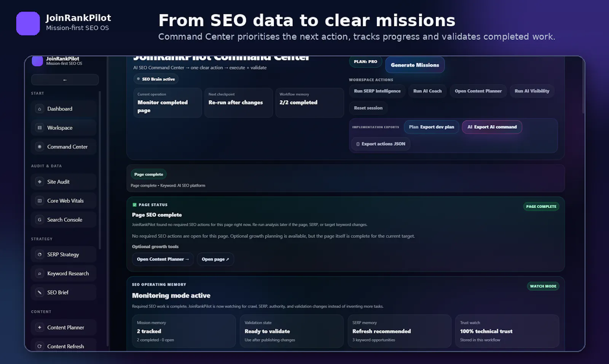Open Keyword Research sidebar entry
The height and width of the screenshot is (364, 609).
64,273
